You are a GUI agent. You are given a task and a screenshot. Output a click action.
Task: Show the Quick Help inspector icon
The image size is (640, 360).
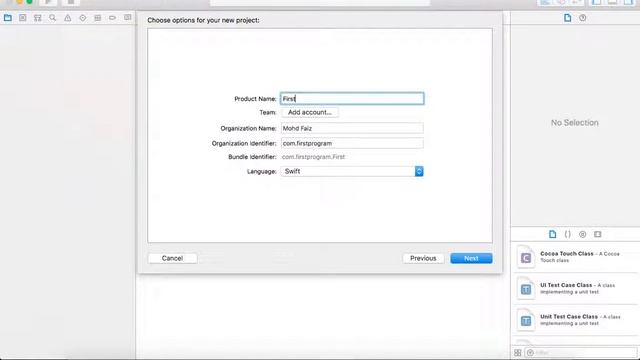(582, 18)
